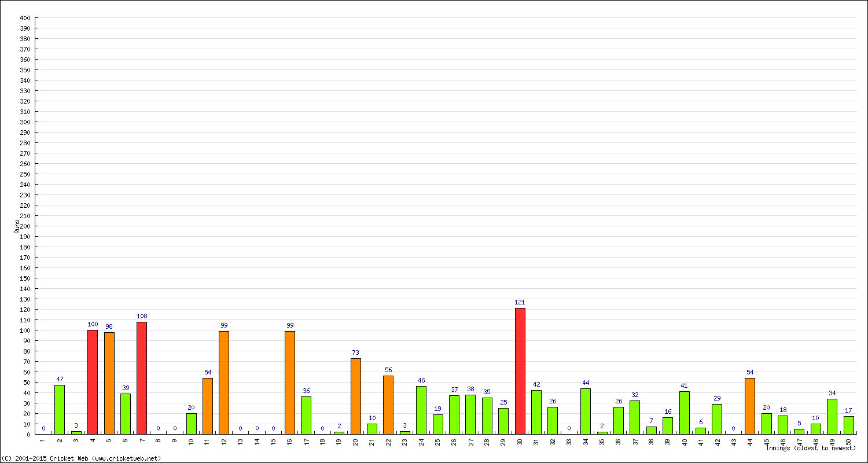Select the green 16-run bar at innings 39
This screenshot has height=463, width=868.
[x=668, y=426]
